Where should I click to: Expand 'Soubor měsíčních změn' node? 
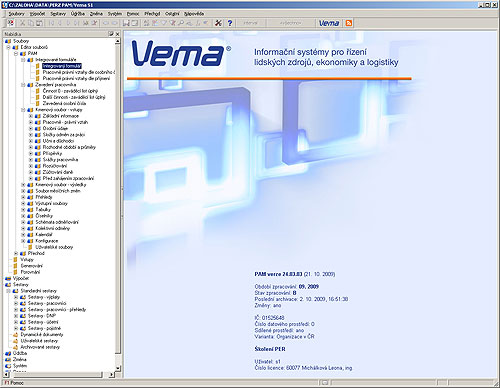pos(23,191)
